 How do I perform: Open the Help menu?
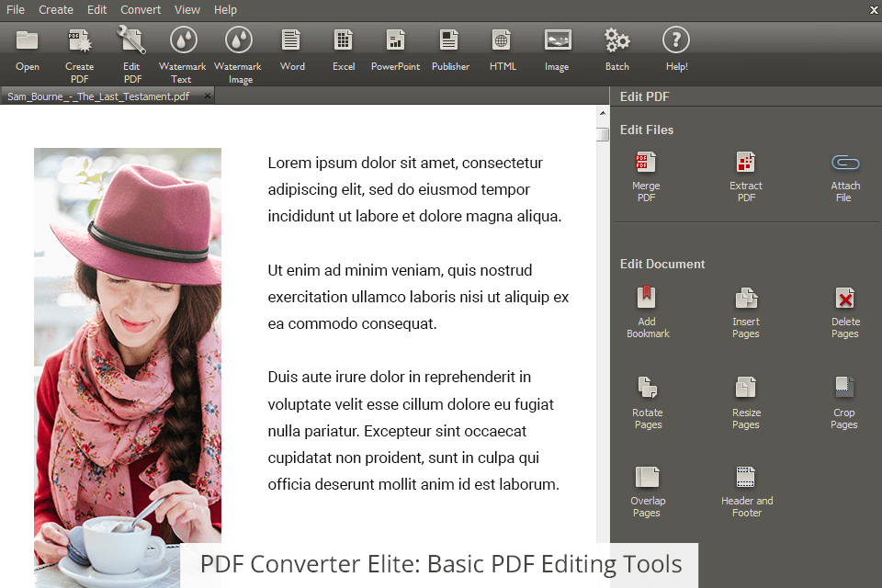(x=225, y=9)
